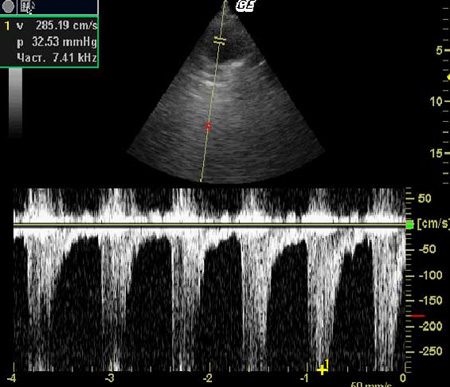Click the small yellow tick marks on Doppler cursor line
The width and height of the screenshot is (450, 387).
click(x=220, y=41)
